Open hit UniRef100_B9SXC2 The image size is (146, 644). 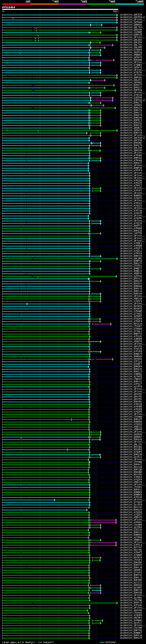tap(131, 278)
